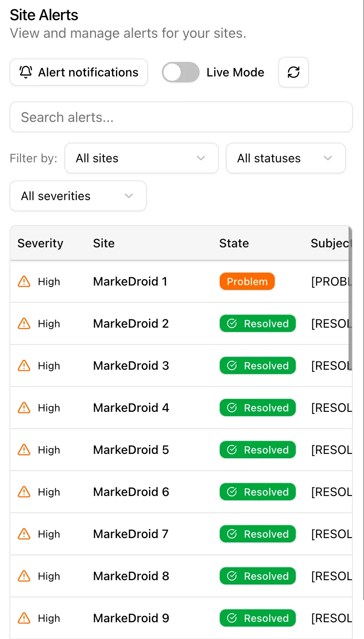
Task: Click checkmark icon in MarkeDroid 8 Resolved badge
Action: 232,576
